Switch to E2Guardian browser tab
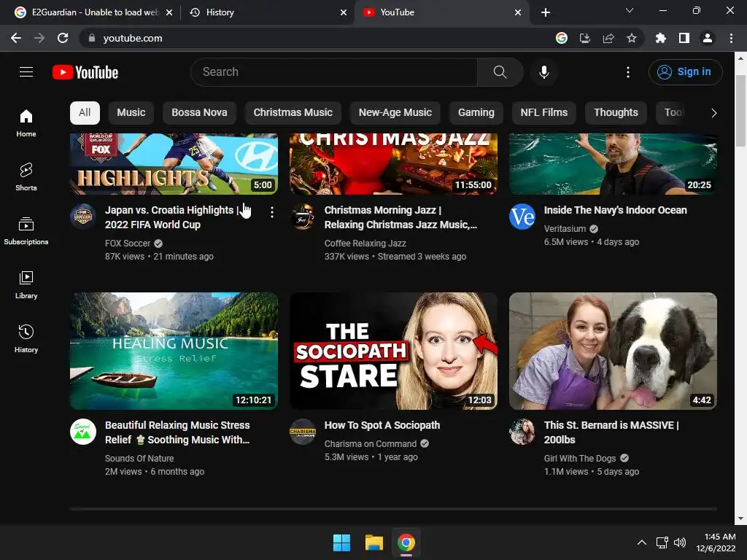Viewport: 747px width, 560px height. coord(90,12)
